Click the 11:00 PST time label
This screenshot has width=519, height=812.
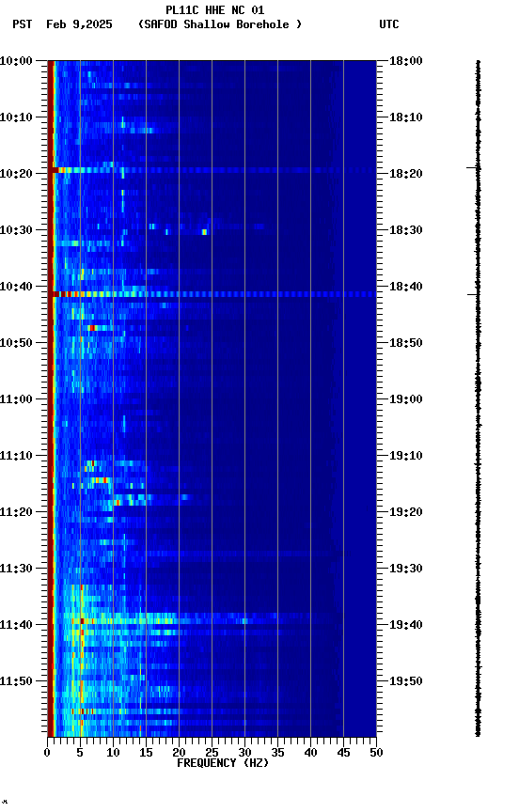[x=16, y=399]
